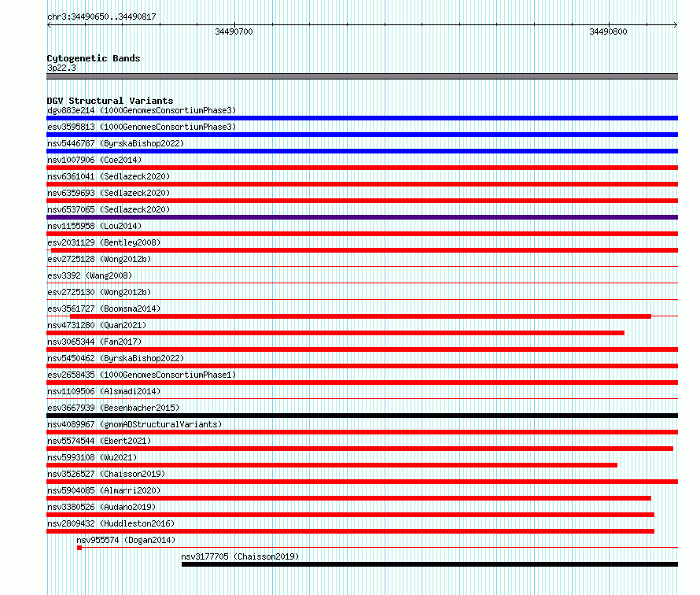Open nsv3065344 (Fan2017) label
This screenshot has width=700, height=595.
point(94,342)
